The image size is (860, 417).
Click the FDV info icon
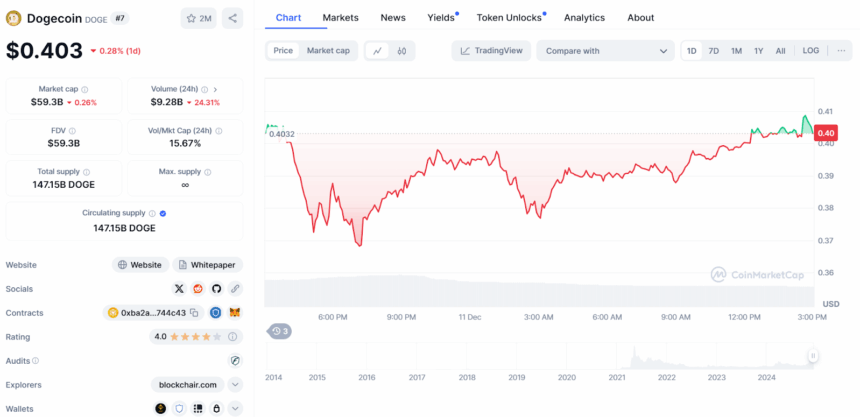click(x=72, y=131)
